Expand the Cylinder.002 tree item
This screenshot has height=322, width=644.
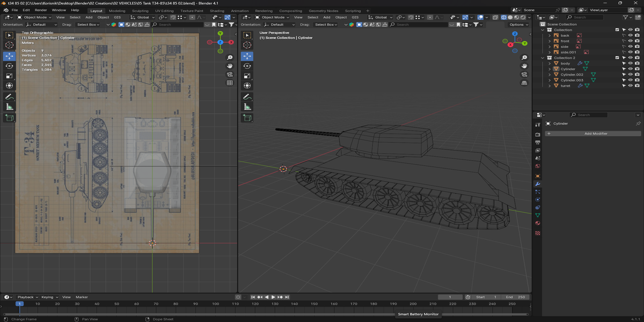tap(550, 75)
